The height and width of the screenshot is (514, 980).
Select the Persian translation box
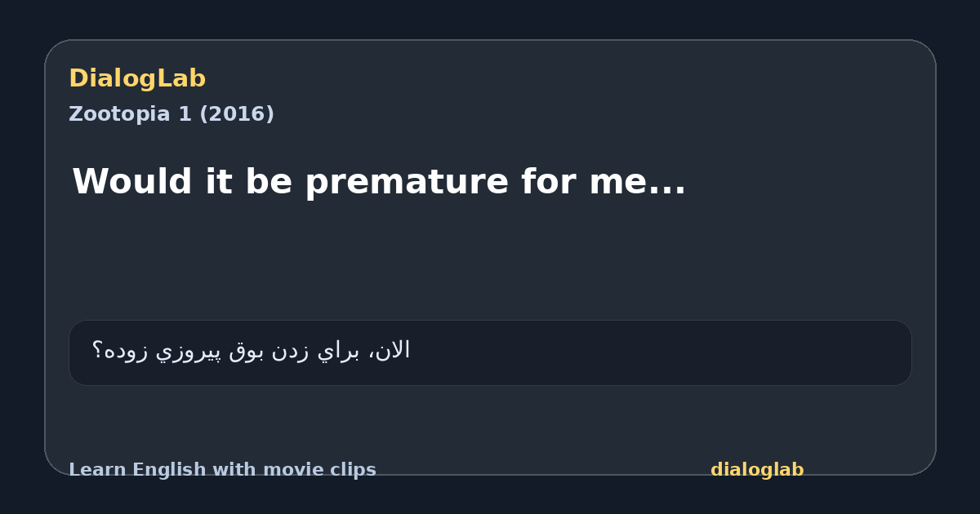[x=490, y=352]
